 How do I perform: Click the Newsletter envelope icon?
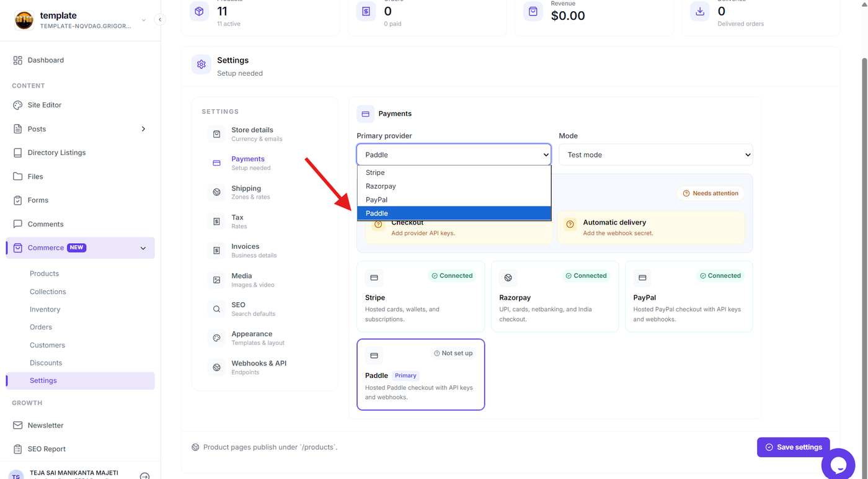(17, 425)
